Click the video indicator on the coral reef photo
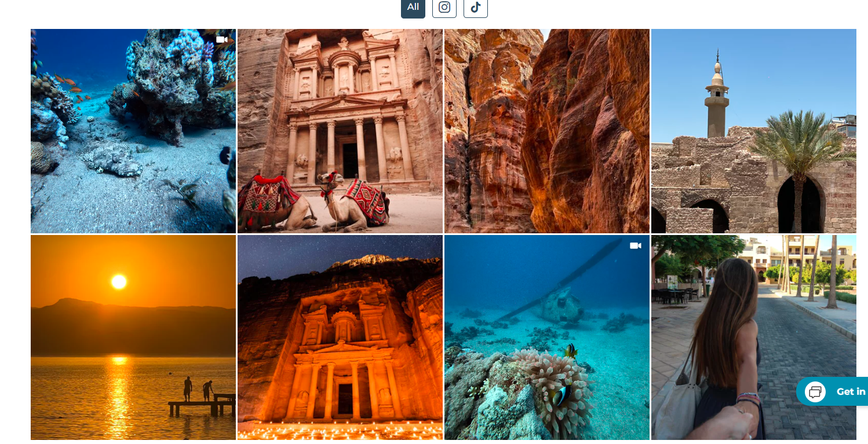The image size is (868, 444). point(222,39)
